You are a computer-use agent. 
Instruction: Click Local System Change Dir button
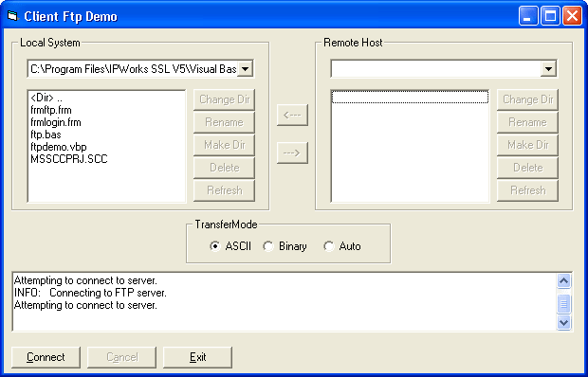pos(224,99)
